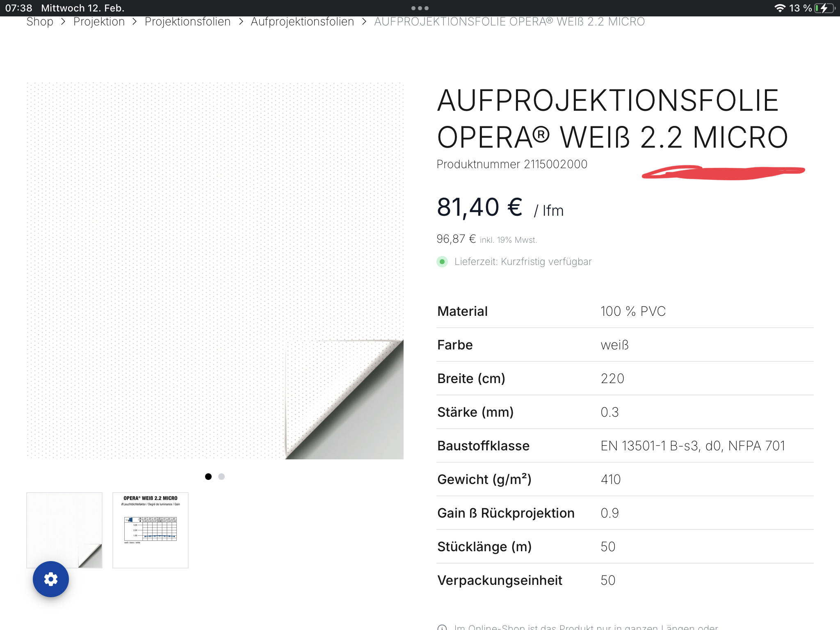Click the gross price 96,87 €

[456, 239]
